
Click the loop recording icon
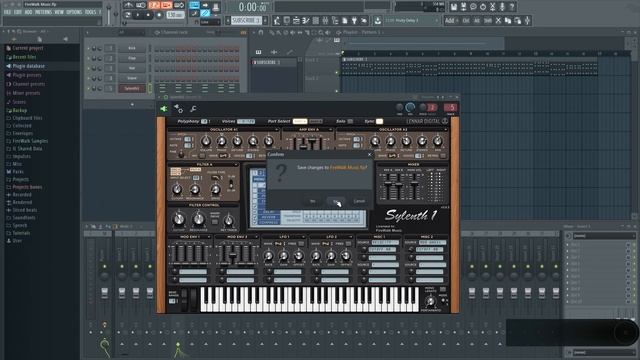click(x=179, y=5)
